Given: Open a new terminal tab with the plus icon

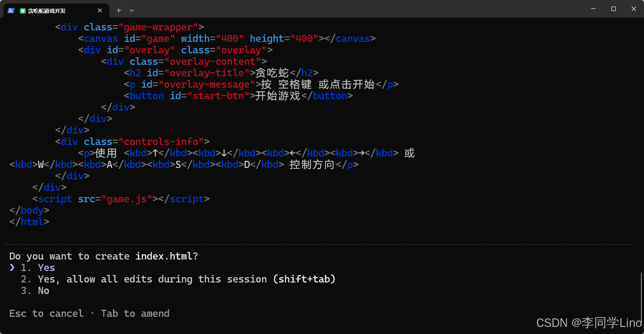Looking at the screenshot, I should 118,10.
